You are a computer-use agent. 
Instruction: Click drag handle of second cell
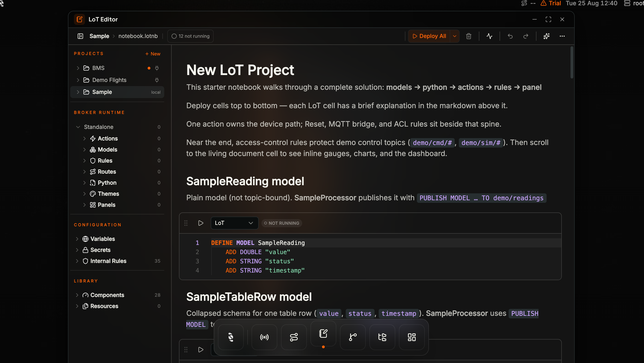(x=186, y=350)
